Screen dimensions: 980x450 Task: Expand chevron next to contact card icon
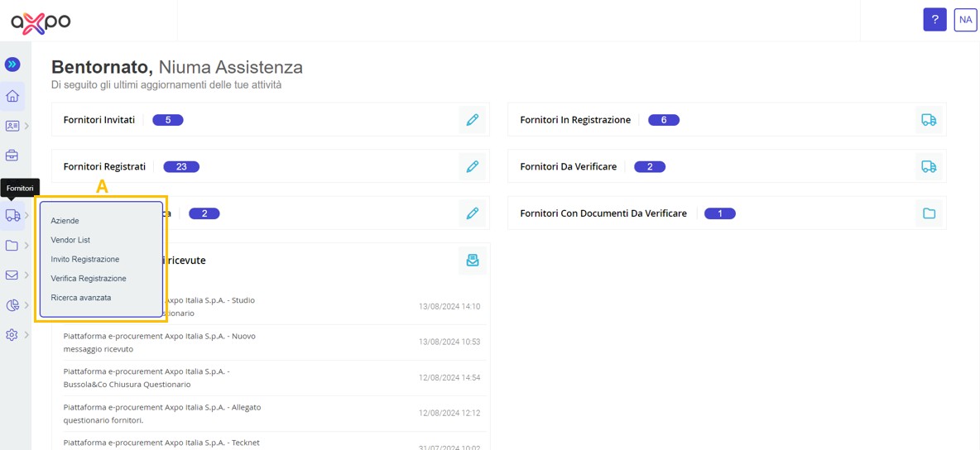click(26, 126)
